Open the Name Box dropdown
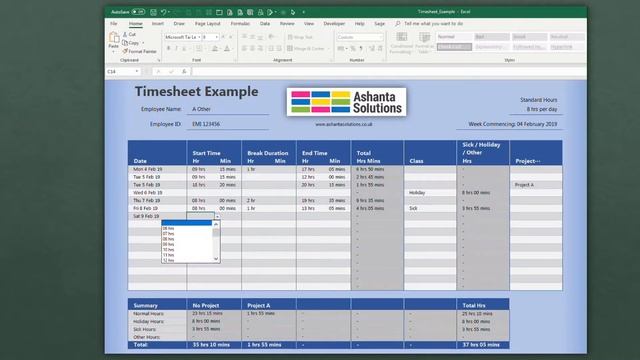Screen dimensions: 640x360 tap(137, 71)
